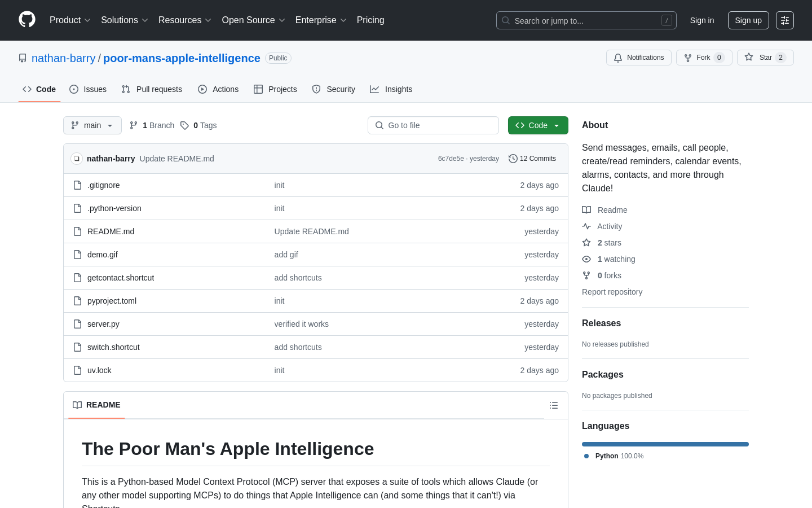This screenshot has width=812, height=508.
Task: Click the file icon for server.py
Action: pyautogui.click(x=78, y=324)
